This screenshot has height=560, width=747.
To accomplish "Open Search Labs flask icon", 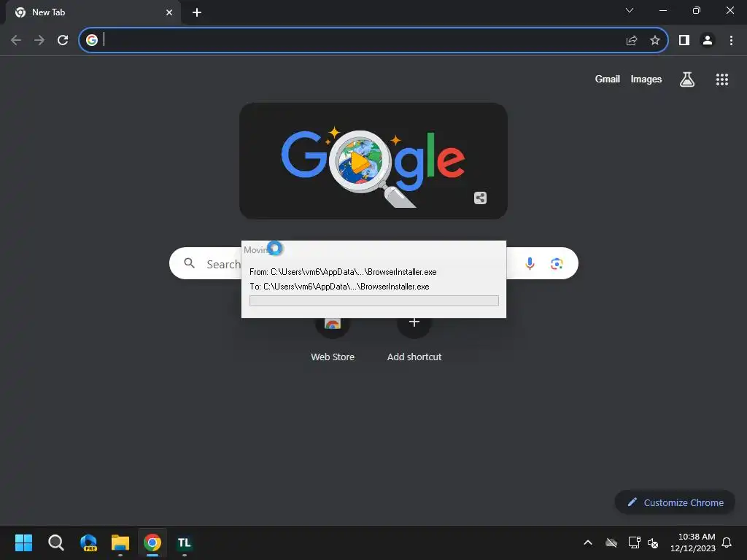I will (687, 79).
